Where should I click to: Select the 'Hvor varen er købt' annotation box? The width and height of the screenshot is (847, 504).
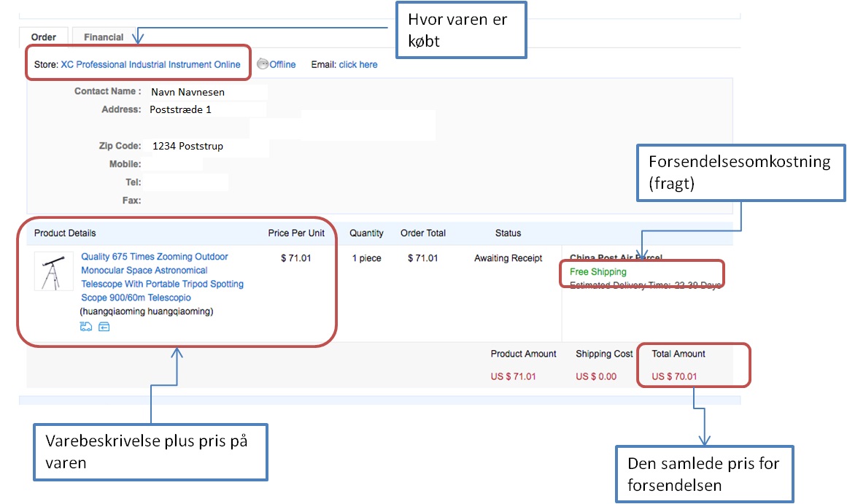460,30
